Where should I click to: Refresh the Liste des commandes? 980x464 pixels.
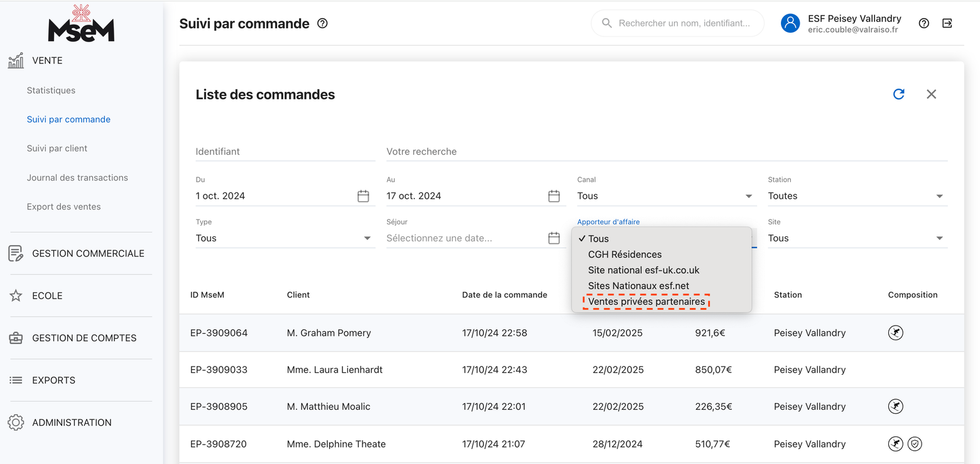[x=899, y=94]
